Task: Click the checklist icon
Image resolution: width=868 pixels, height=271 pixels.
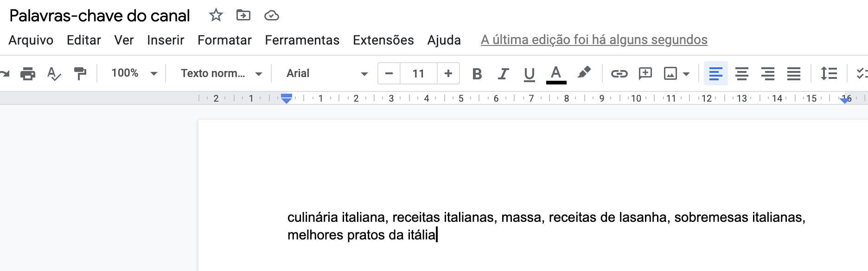Action: pos(862,73)
